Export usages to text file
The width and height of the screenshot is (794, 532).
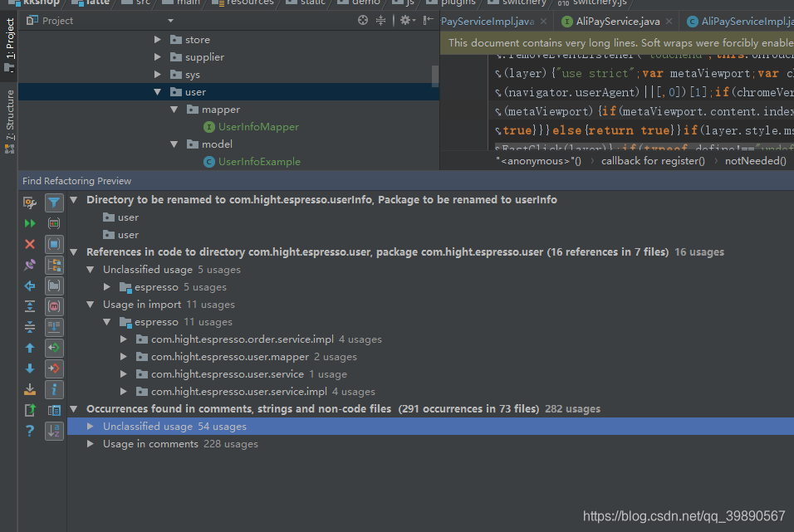coord(30,410)
